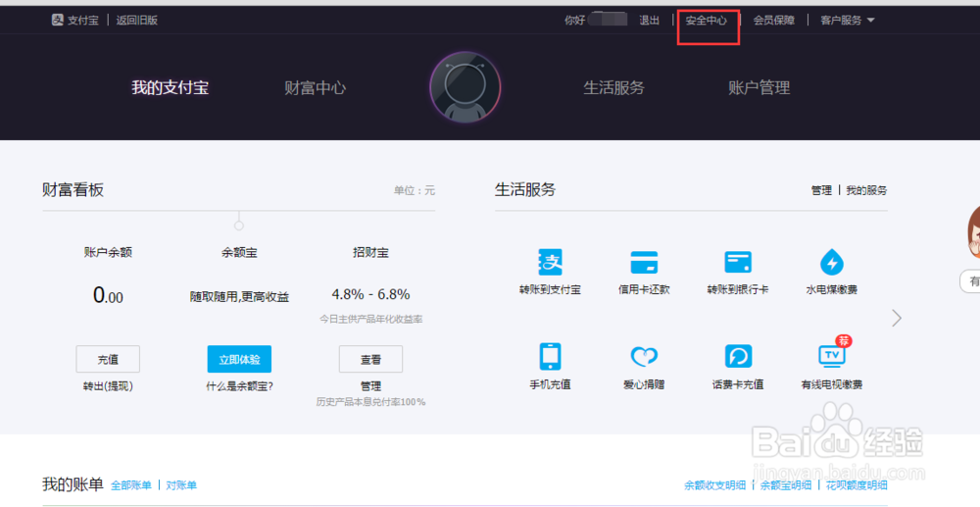Click the 立即体验 button

[x=239, y=360]
